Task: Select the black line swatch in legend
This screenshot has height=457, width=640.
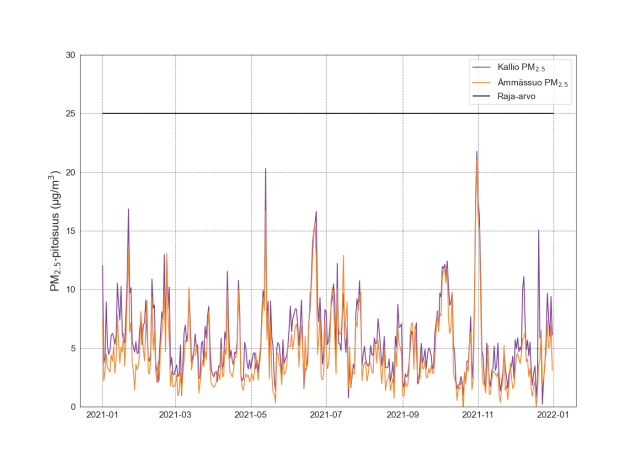Action: pyautogui.click(x=483, y=97)
